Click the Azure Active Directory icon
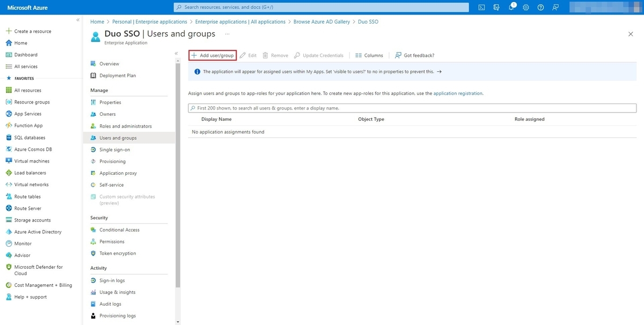644x325 pixels. [x=9, y=232]
